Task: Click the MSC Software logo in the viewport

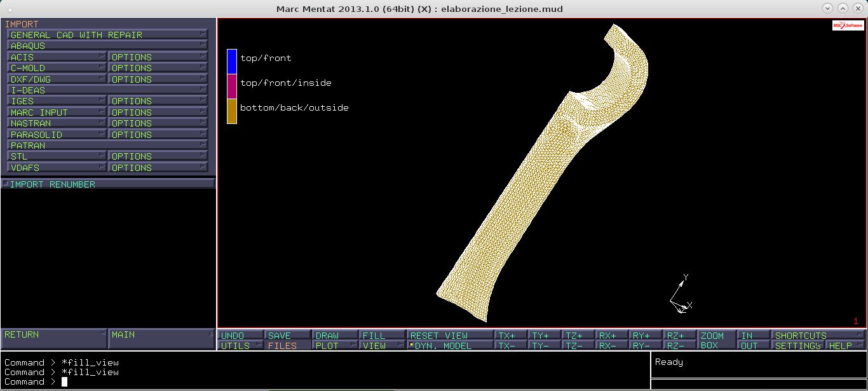Action: pos(848,25)
